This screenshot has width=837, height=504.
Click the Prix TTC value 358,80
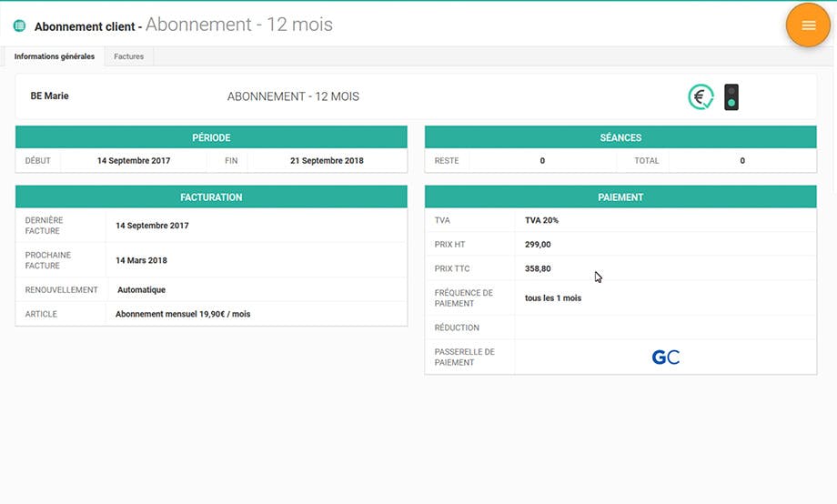pyautogui.click(x=538, y=268)
